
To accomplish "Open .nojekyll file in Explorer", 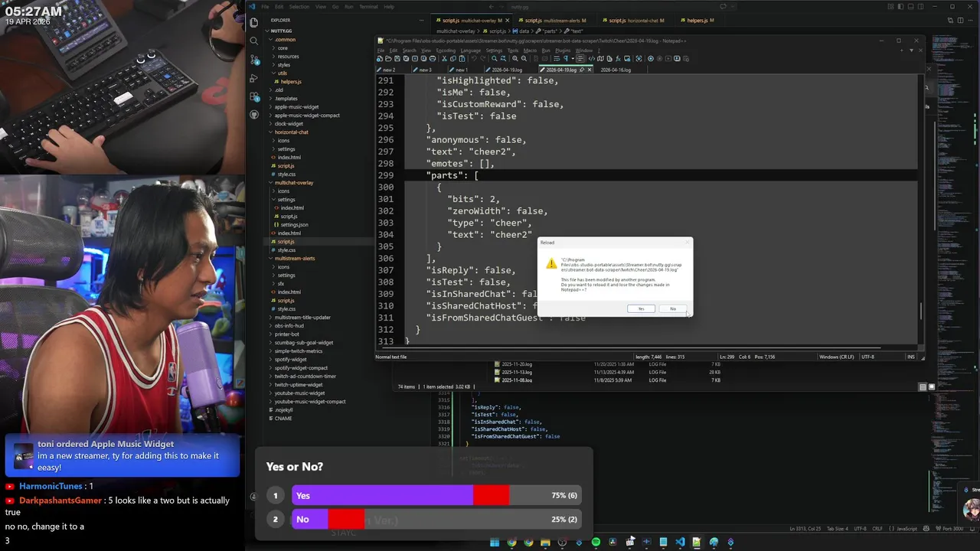I will (x=283, y=409).
